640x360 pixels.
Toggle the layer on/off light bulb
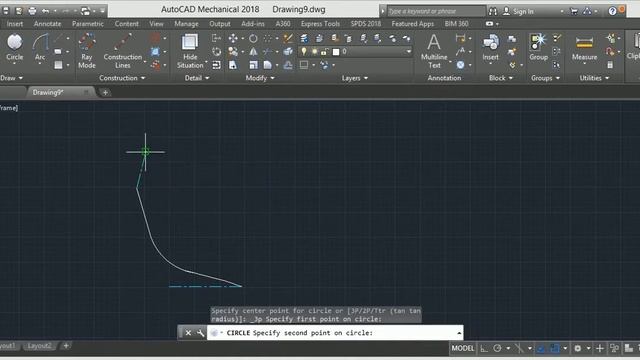304,51
